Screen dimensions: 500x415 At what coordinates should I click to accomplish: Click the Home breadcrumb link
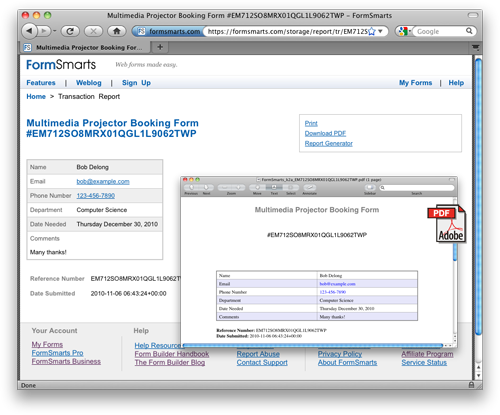pyautogui.click(x=36, y=96)
